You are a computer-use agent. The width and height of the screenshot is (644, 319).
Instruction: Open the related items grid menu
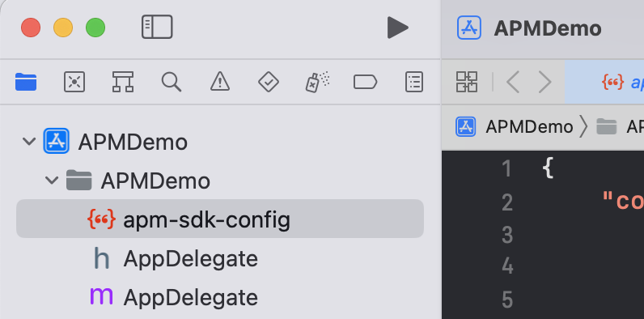click(467, 82)
